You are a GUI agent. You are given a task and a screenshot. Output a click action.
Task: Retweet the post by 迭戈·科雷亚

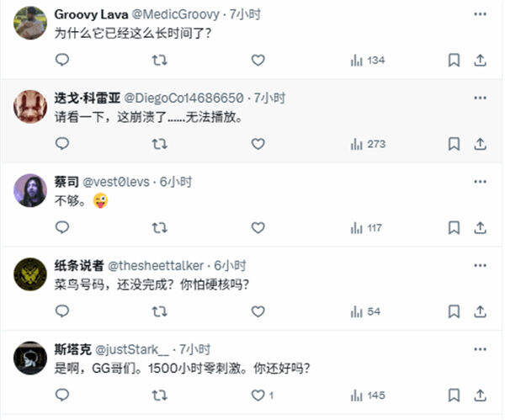click(158, 144)
